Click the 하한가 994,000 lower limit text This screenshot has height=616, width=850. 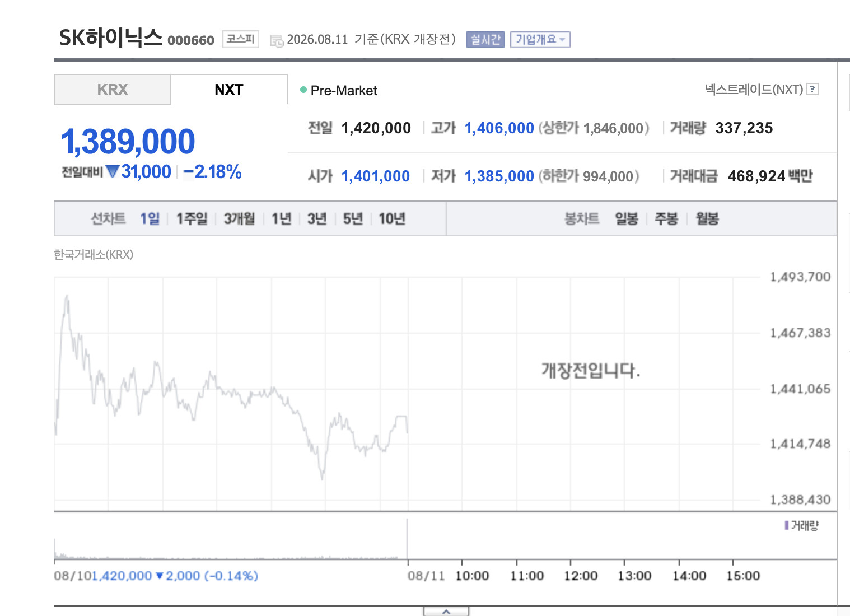click(x=589, y=176)
